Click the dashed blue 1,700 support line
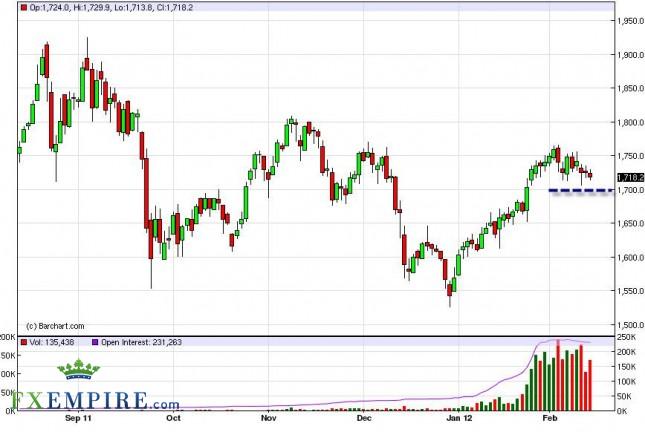This screenshot has height=432, width=645. coord(581,190)
